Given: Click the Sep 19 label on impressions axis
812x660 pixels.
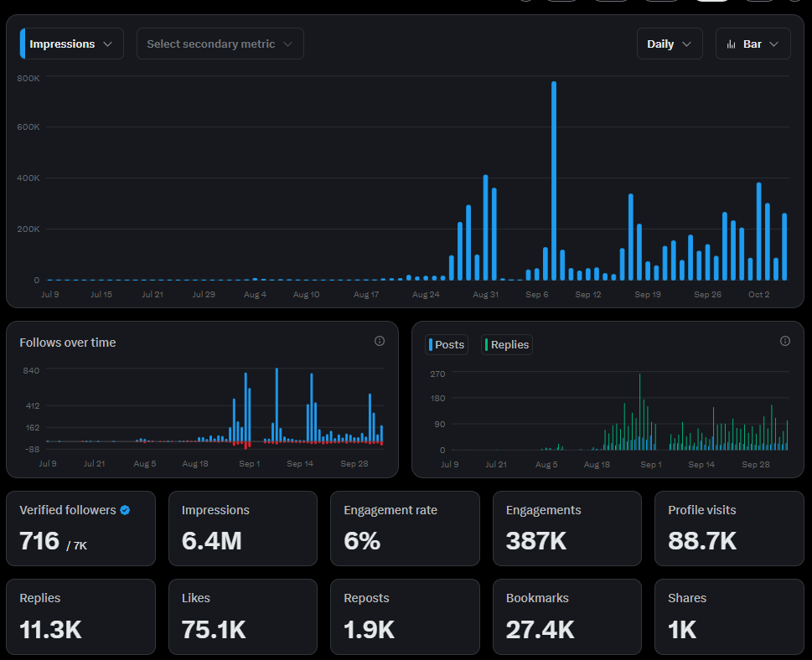Looking at the screenshot, I should (x=648, y=295).
